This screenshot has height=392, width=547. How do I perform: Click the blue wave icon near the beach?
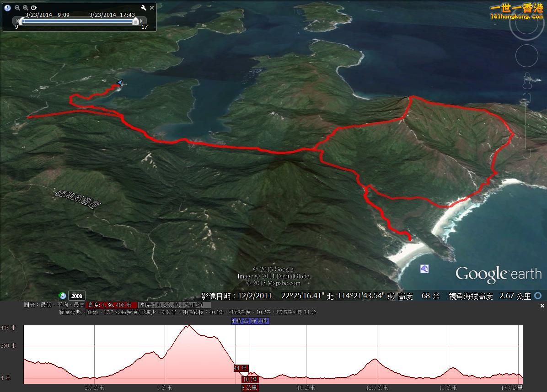pyautogui.click(x=424, y=269)
